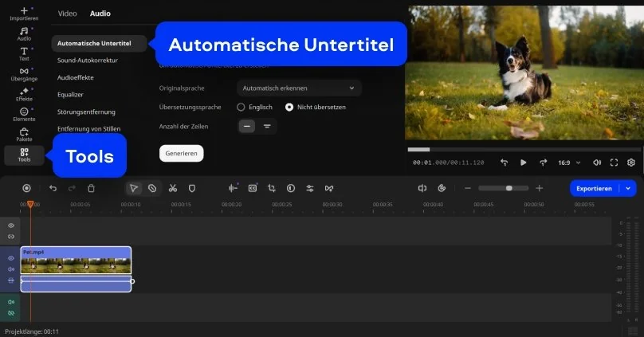Click the Effekte sidebar icon
Viewport: 644px width, 337px height.
(24, 94)
